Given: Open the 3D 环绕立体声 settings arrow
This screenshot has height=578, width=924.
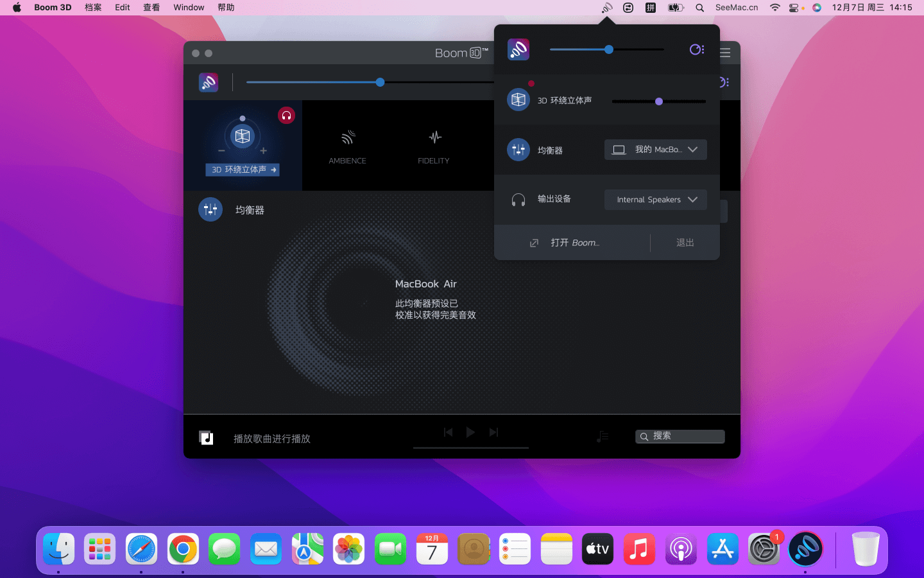Looking at the screenshot, I should coord(274,170).
